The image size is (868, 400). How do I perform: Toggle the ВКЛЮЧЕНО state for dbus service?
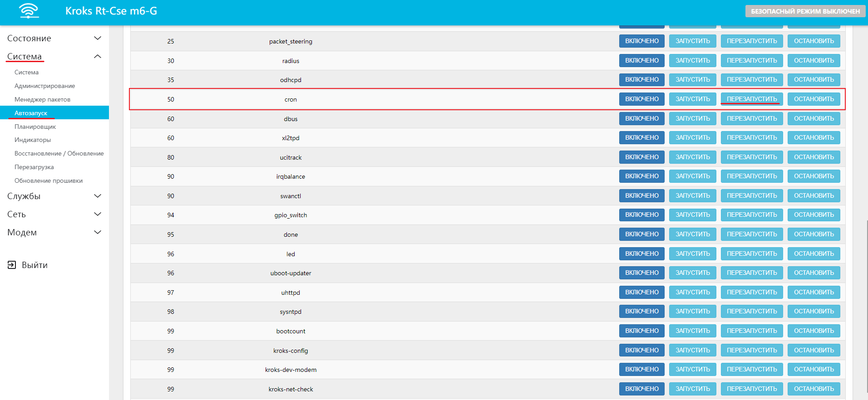[x=641, y=118]
